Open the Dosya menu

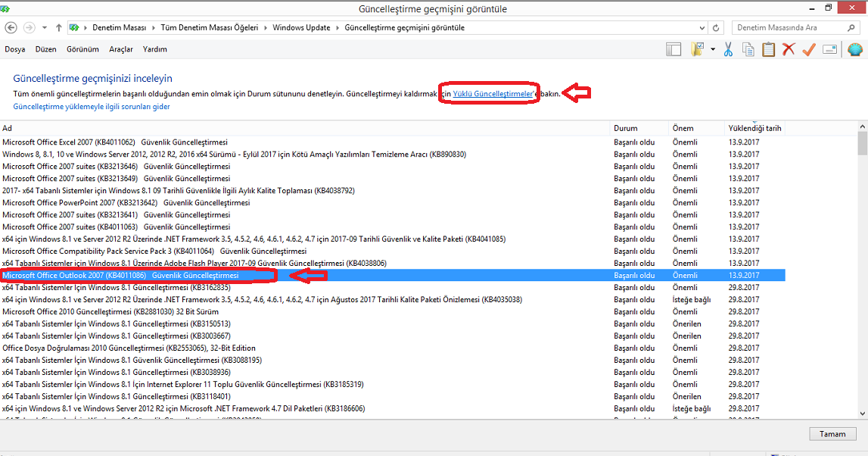pyautogui.click(x=14, y=49)
